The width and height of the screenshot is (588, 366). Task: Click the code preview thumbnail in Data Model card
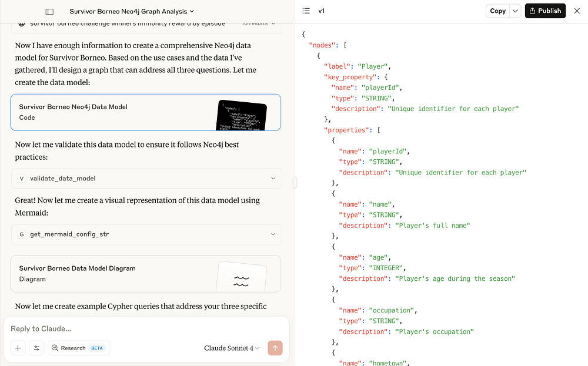[242, 115]
